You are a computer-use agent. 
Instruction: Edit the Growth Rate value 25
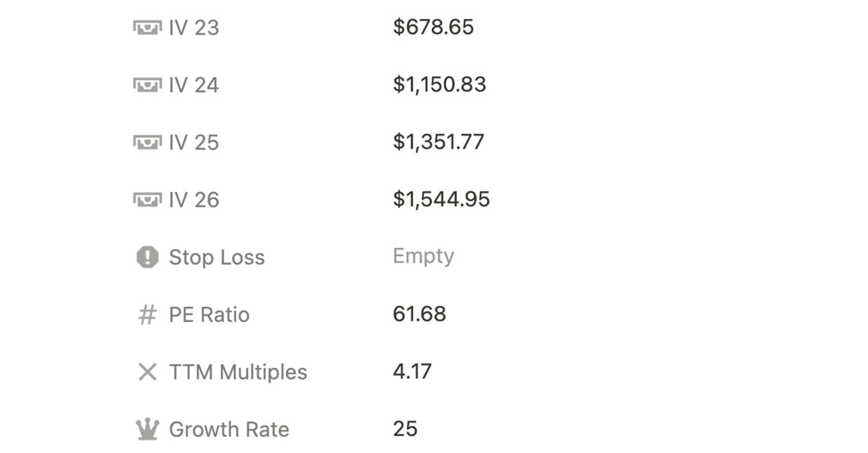405,429
